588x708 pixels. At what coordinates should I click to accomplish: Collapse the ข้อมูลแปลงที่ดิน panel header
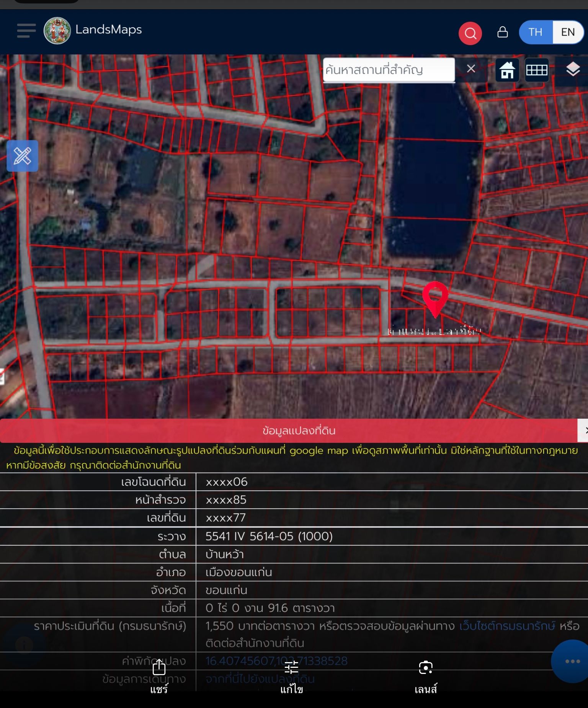pos(289,431)
